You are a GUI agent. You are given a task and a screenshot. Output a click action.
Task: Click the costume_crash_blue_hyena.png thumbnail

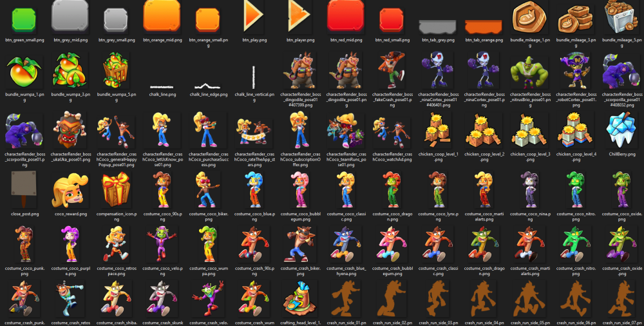tap(346, 245)
